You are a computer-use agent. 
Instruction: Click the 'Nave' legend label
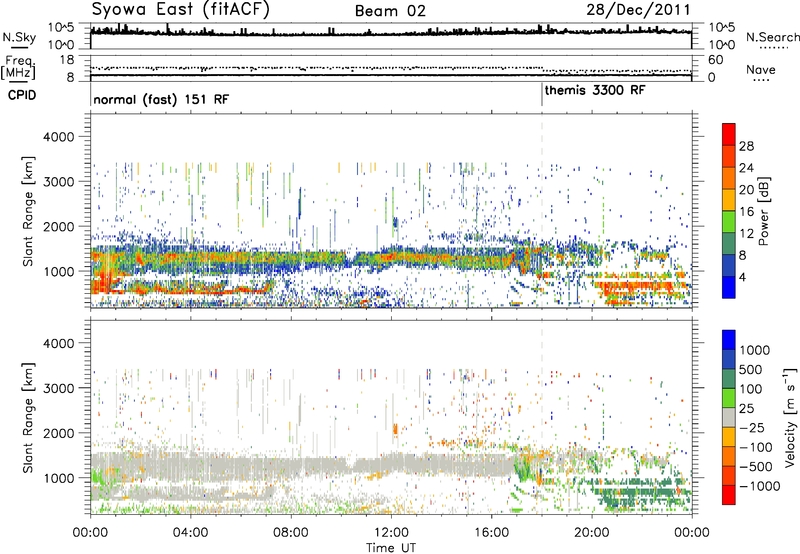pos(761,70)
